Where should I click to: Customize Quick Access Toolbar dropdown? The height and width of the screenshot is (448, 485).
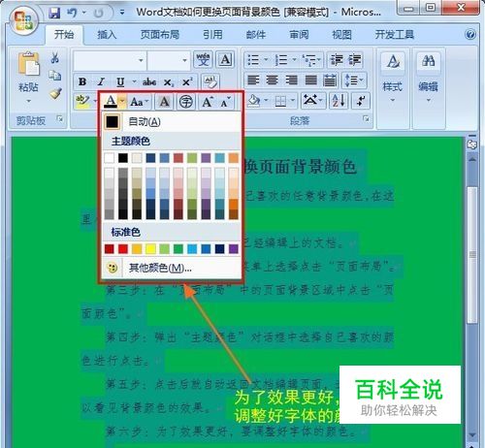122,14
